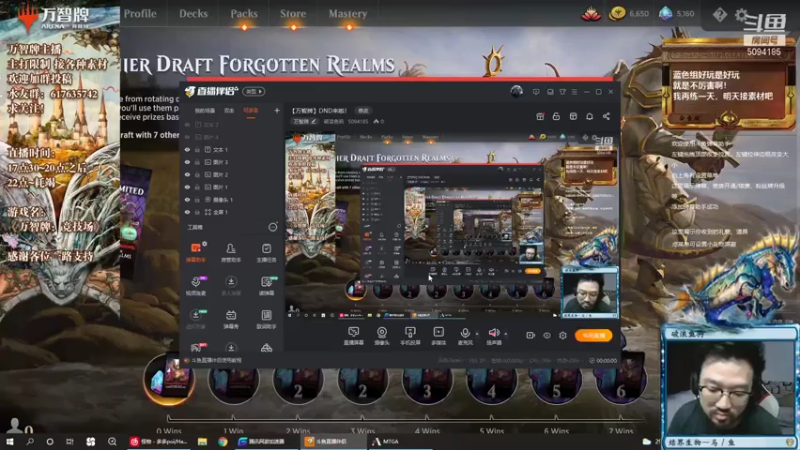Click MTGA gems balance 5,160

677,14
